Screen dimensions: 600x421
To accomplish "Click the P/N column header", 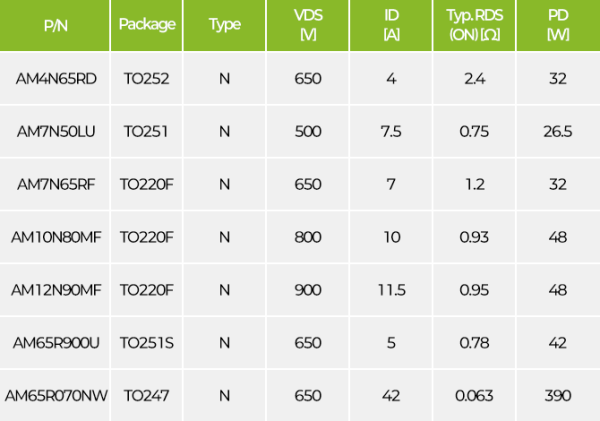I will click(56, 25).
